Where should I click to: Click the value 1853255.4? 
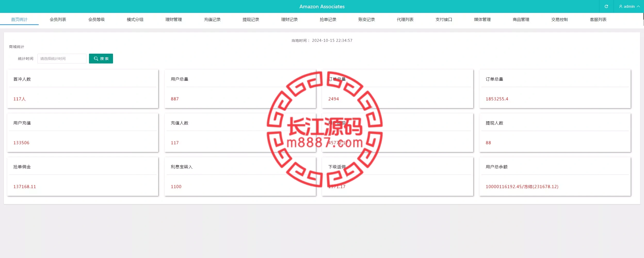497,99
